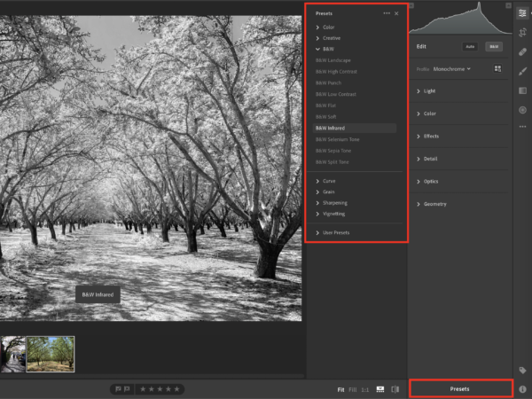Toggle the filmstrip display icon
This screenshot has height=399, width=532.
click(x=380, y=389)
